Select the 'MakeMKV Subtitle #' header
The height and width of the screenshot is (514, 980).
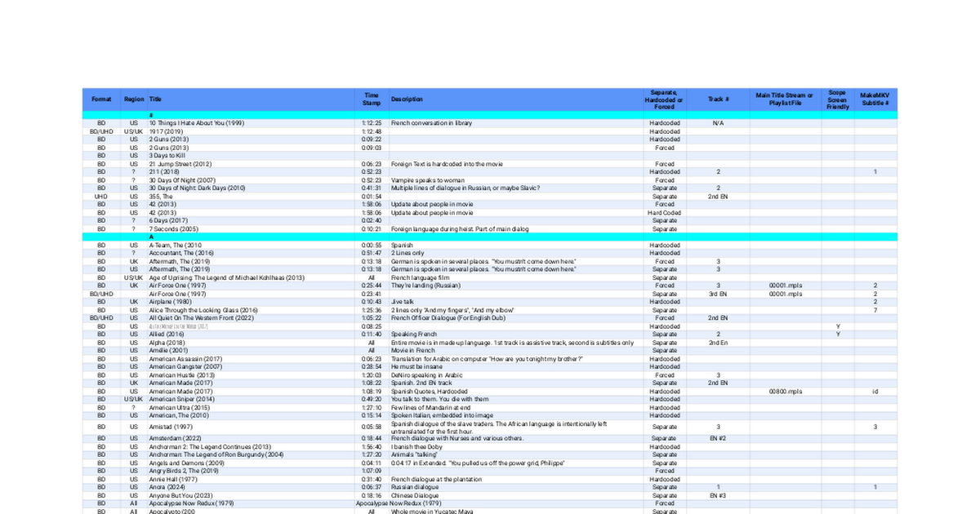(875, 100)
